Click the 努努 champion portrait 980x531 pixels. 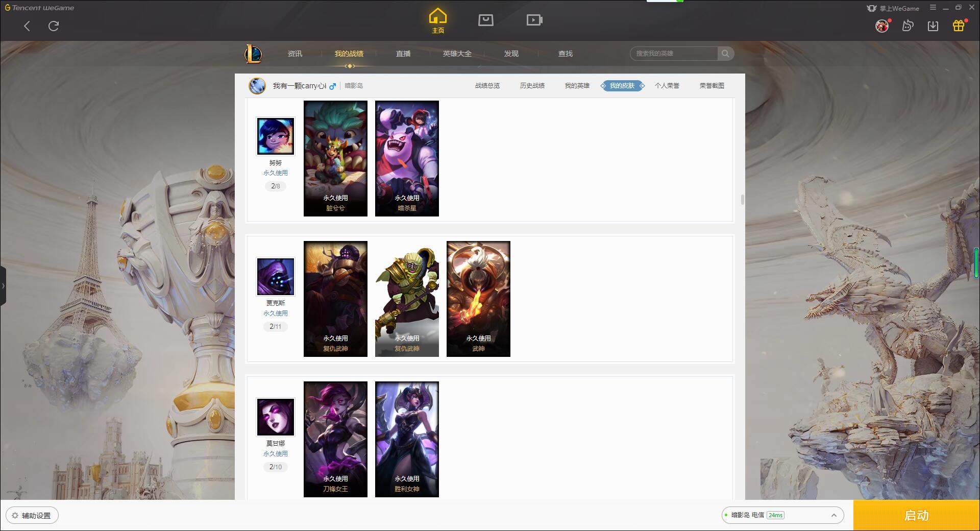pyautogui.click(x=276, y=136)
